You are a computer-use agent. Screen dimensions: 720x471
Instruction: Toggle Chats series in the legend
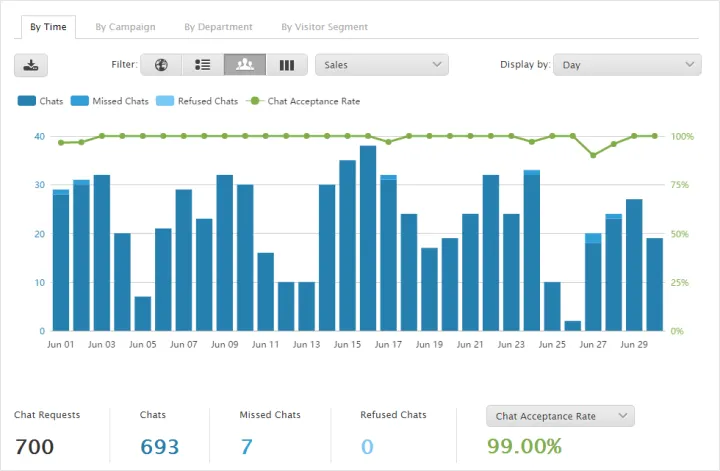coord(41,101)
